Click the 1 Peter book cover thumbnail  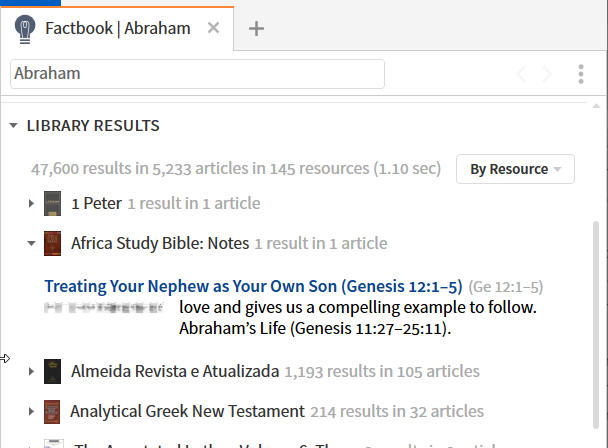click(52, 203)
